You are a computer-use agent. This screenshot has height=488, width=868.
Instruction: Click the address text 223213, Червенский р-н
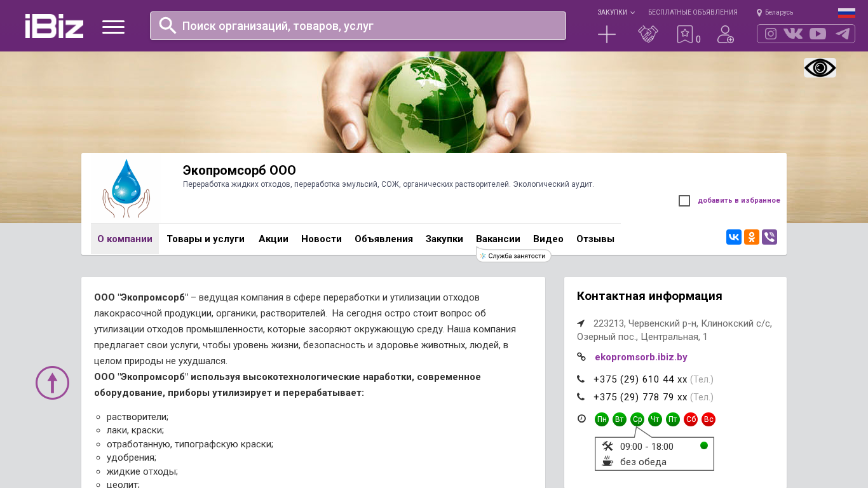(x=674, y=330)
